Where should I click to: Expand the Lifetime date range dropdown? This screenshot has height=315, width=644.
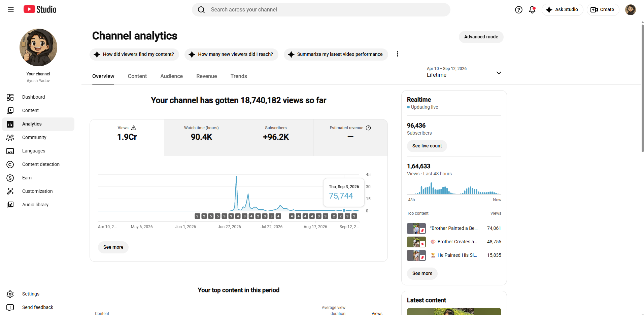[x=464, y=72]
